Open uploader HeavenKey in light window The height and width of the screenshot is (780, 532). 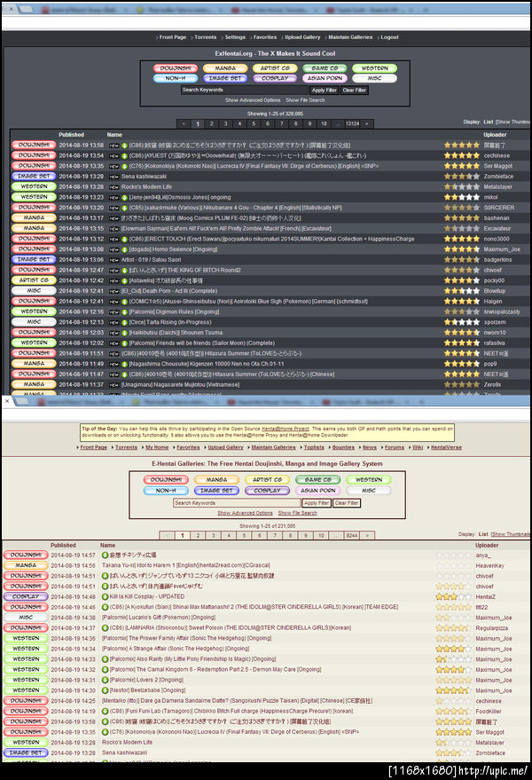pos(489,565)
